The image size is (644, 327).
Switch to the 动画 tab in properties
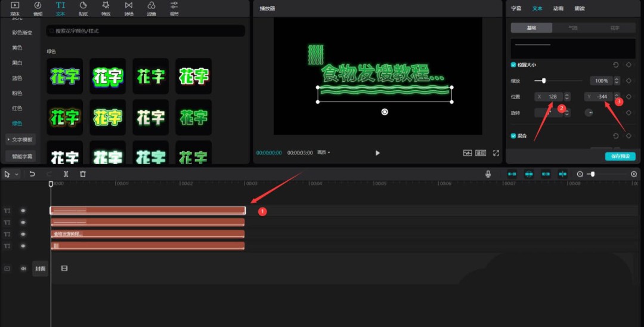558,8
